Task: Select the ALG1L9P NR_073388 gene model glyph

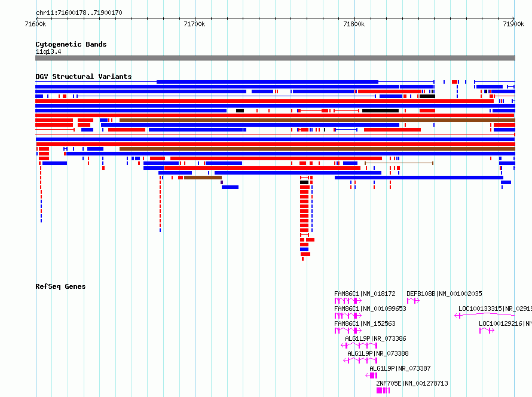Action: pyautogui.click(x=360, y=361)
